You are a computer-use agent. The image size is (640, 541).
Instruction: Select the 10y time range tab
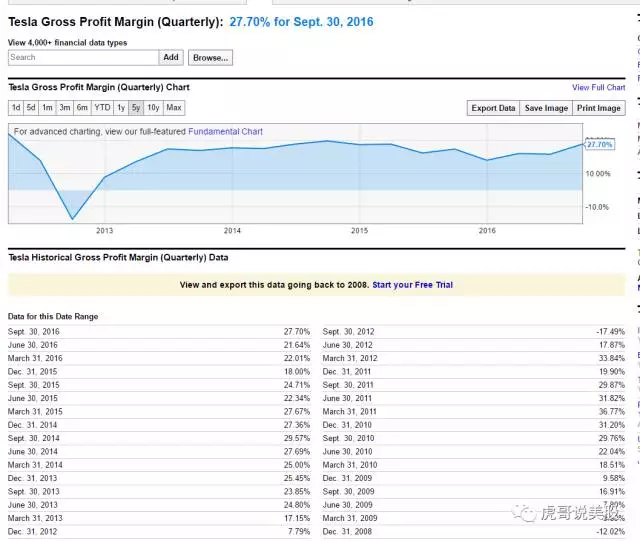click(153, 108)
